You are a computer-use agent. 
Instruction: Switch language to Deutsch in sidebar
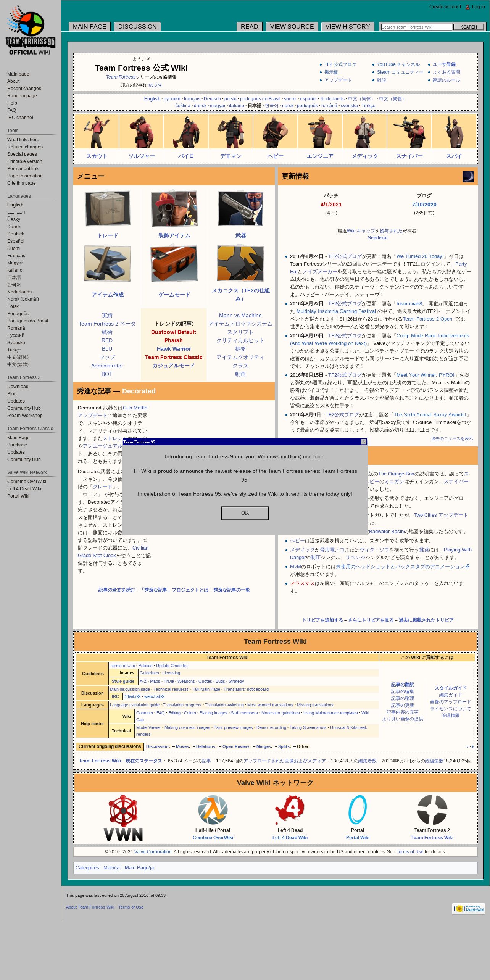[x=16, y=234]
